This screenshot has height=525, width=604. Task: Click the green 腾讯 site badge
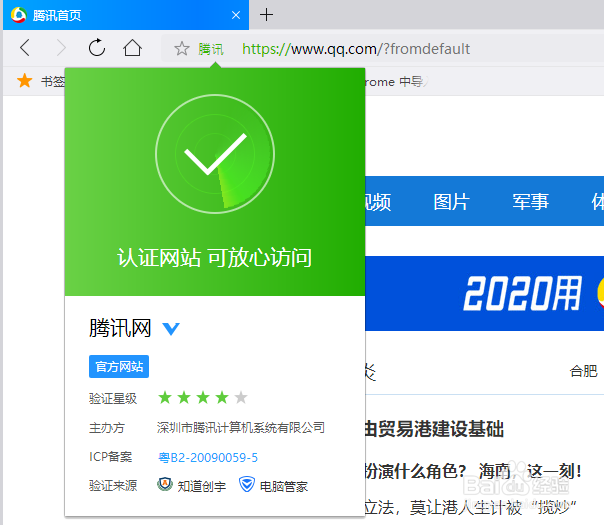click(x=211, y=49)
